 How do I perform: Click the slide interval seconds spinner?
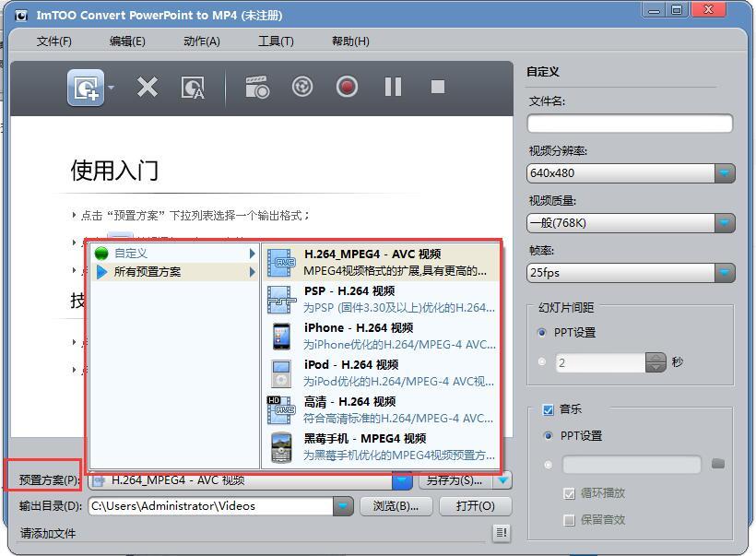pyautogui.click(x=656, y=362)
